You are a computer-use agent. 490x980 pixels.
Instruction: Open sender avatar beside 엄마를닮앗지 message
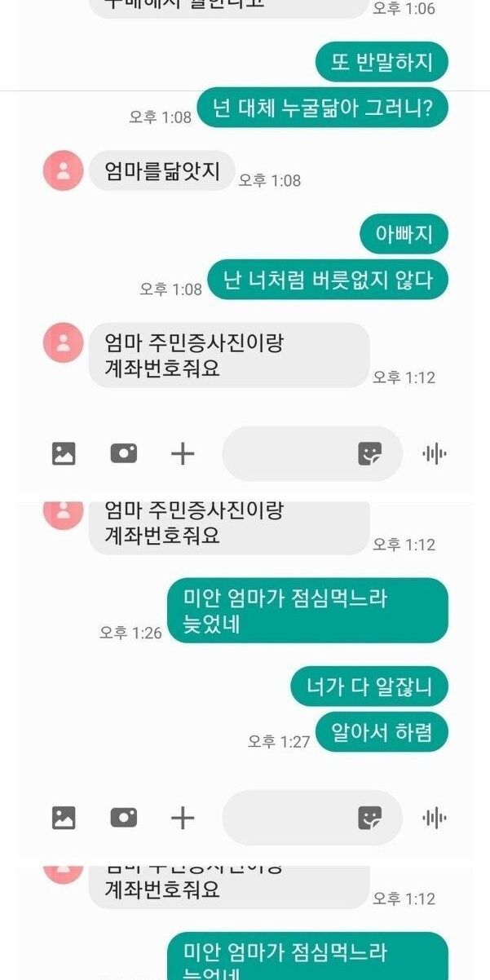tap(64, 171)
